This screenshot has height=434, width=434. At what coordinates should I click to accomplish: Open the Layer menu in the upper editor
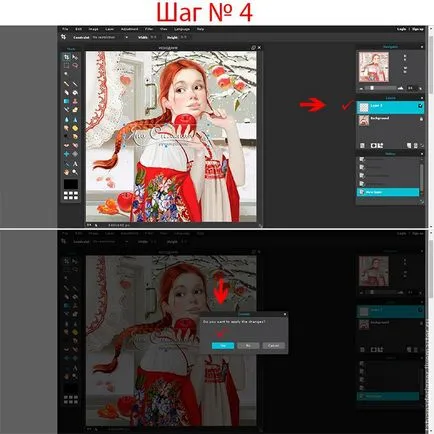coord(110,29)
